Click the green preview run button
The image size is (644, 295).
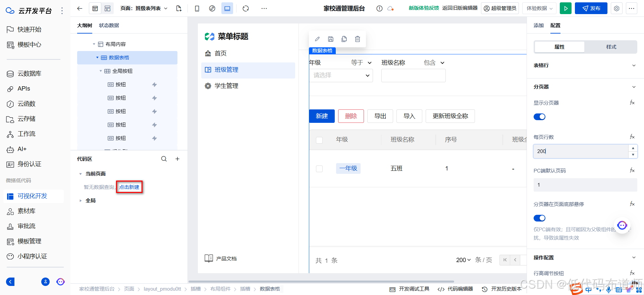pyautogui.click(x=566, y=8)
